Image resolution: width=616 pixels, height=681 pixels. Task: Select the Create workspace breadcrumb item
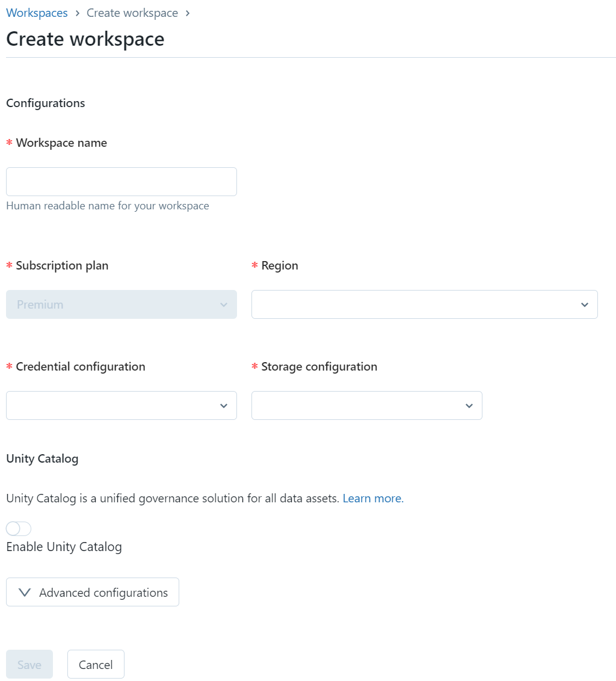pos(132,13)
